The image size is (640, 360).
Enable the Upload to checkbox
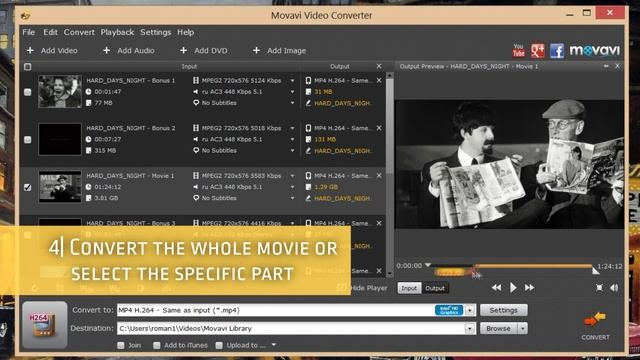click(x=219, y=345)
